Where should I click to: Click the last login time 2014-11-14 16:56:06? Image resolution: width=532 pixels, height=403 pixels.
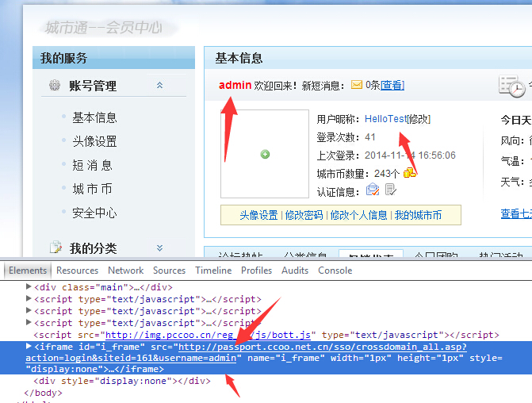[x=410, y=155]
